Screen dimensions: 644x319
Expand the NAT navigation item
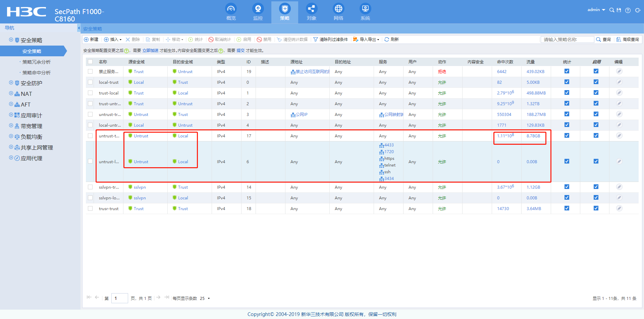pos(26,94)
